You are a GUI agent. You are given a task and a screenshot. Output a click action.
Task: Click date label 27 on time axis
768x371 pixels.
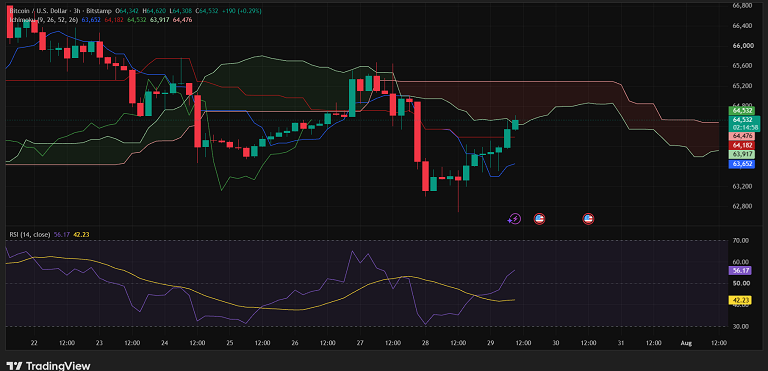tap(360, 343)
